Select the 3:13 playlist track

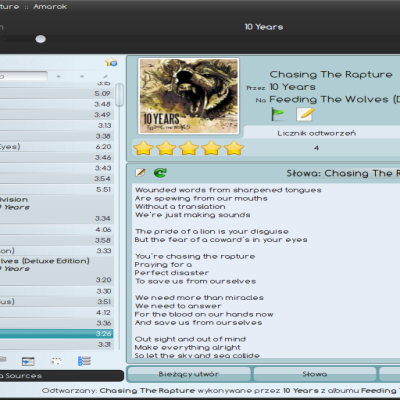(x=57, y=126)
